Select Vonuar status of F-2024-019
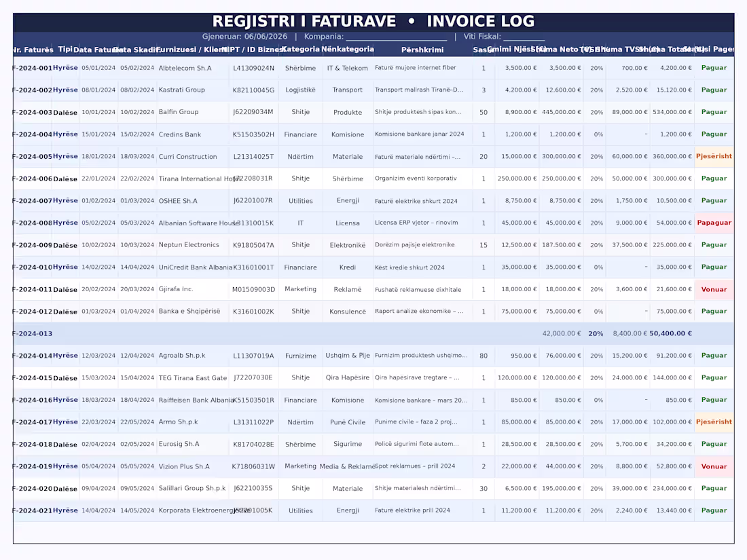747x560 pixels. tap(714, 466)
